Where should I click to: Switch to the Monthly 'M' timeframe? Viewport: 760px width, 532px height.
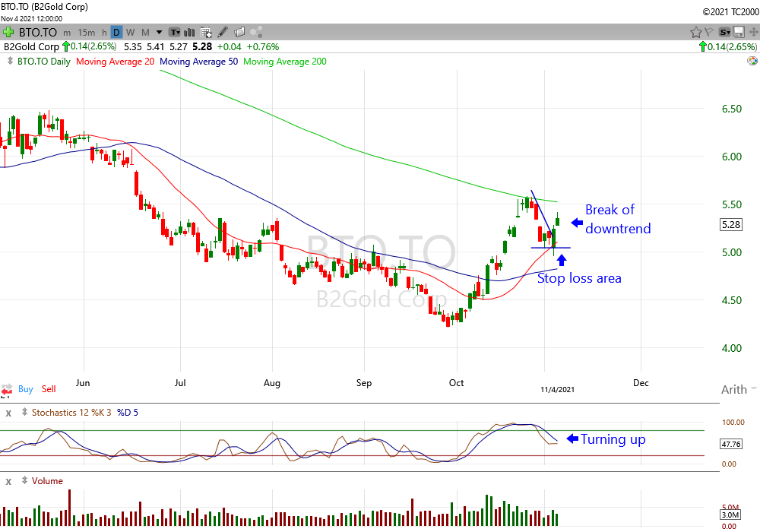[x=145, y=33]
